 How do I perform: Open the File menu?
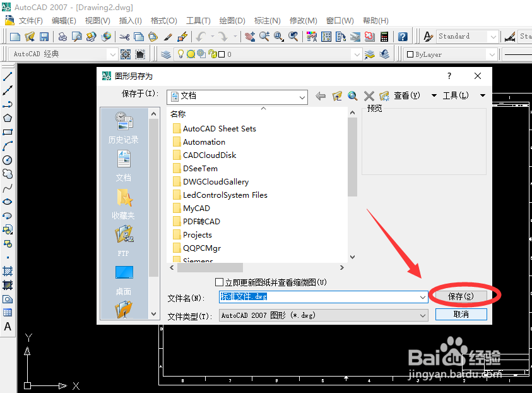[30, 21]
